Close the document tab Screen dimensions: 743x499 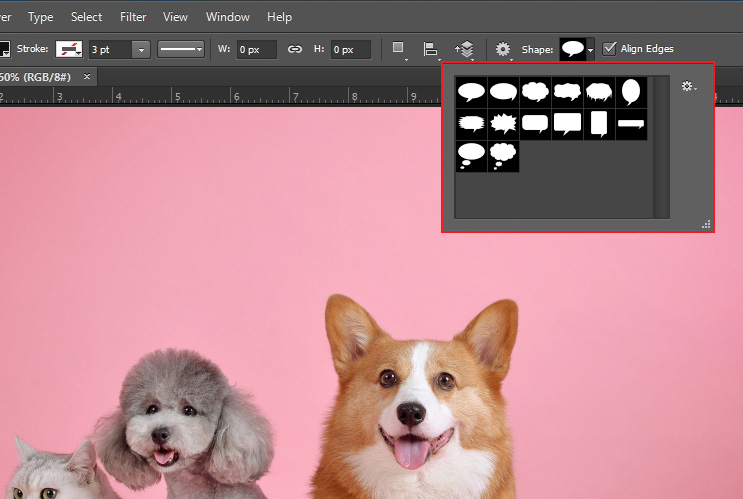tap(87, 76)
